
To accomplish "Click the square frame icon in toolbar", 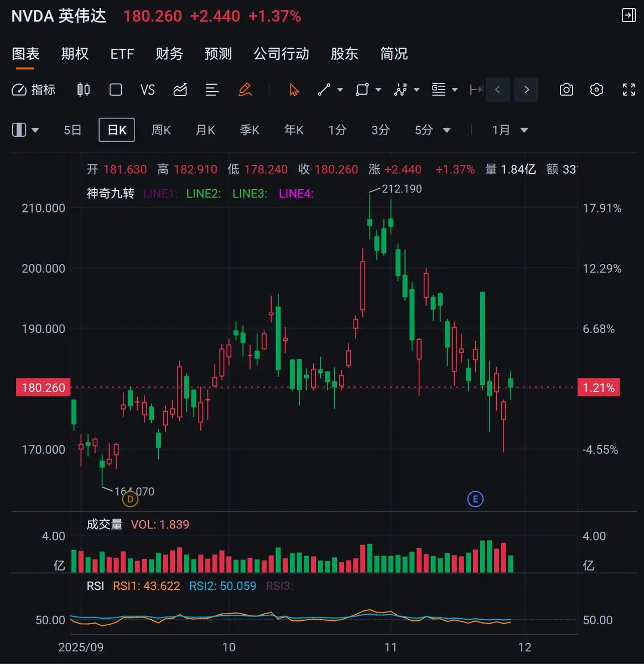I will tap(116, 90).
